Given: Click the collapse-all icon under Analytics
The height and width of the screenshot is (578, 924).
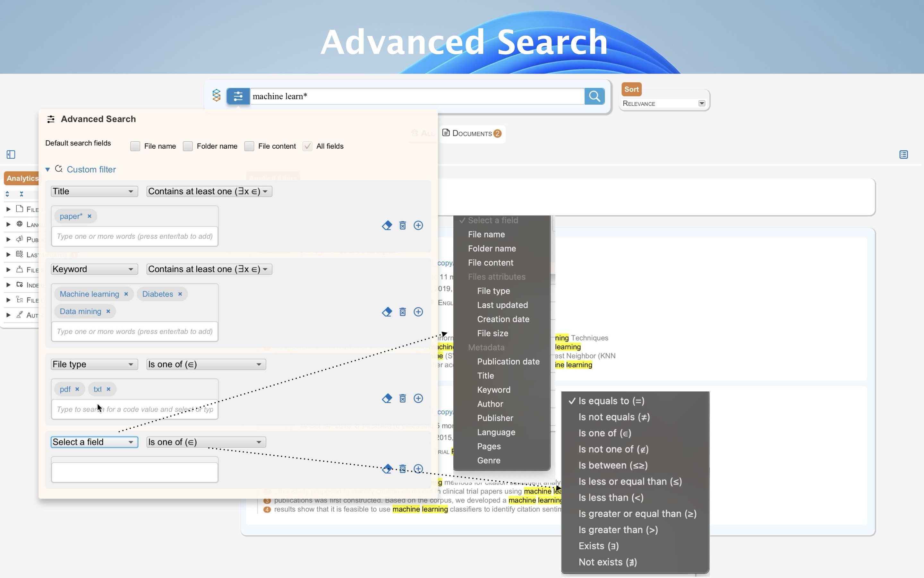Looking at the screenshot, I should 21,194.
